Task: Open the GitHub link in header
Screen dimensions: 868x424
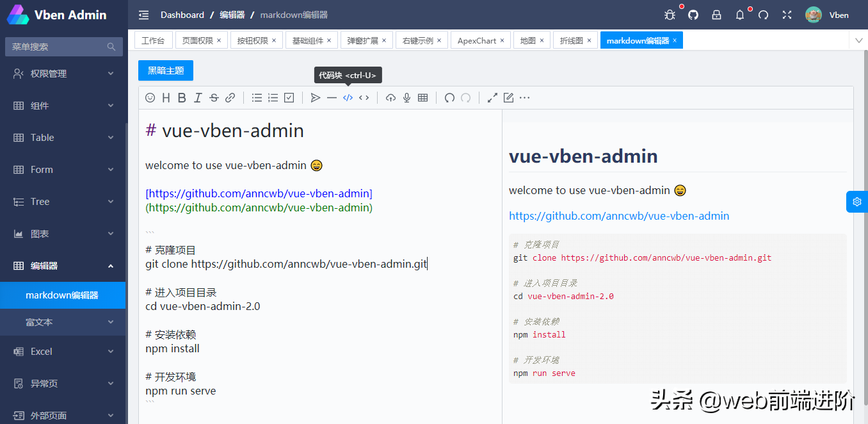Action: point(693,15)
